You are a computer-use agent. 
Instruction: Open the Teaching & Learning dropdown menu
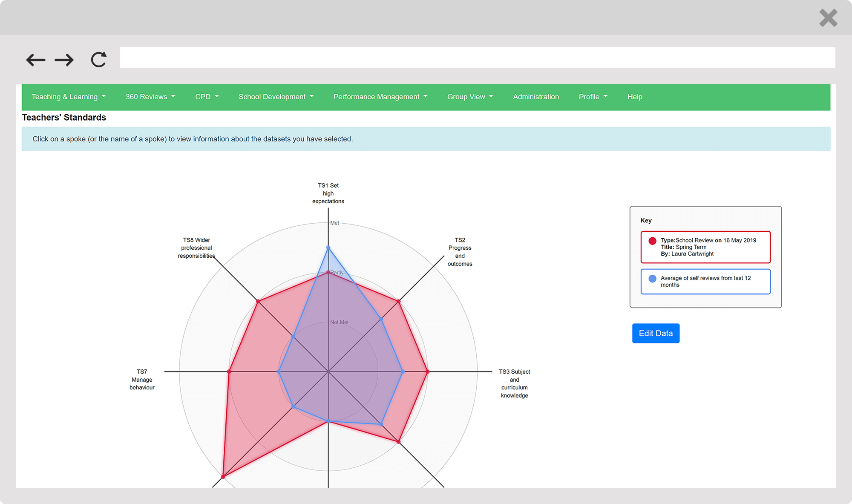coord(69,97)
